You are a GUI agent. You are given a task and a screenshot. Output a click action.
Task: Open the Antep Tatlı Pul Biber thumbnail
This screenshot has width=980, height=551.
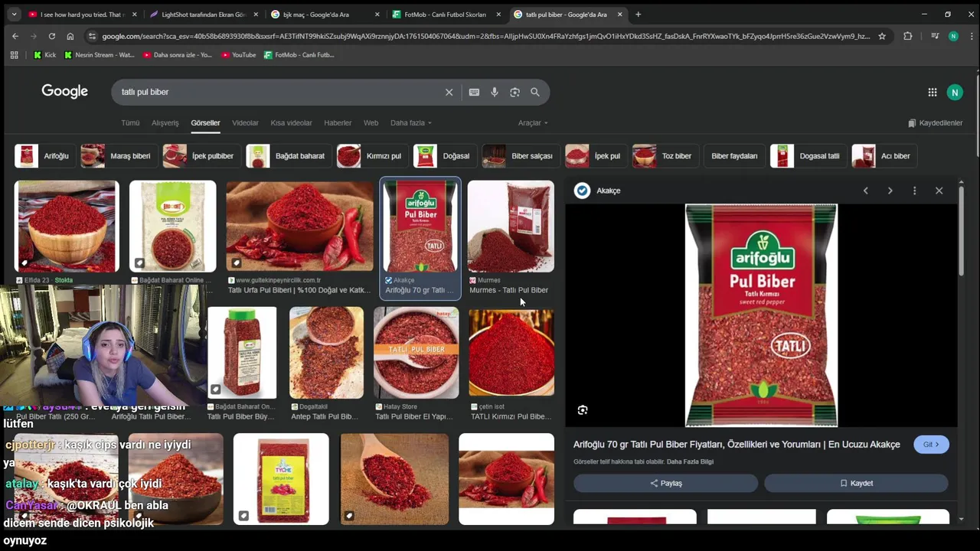point(326,353)
